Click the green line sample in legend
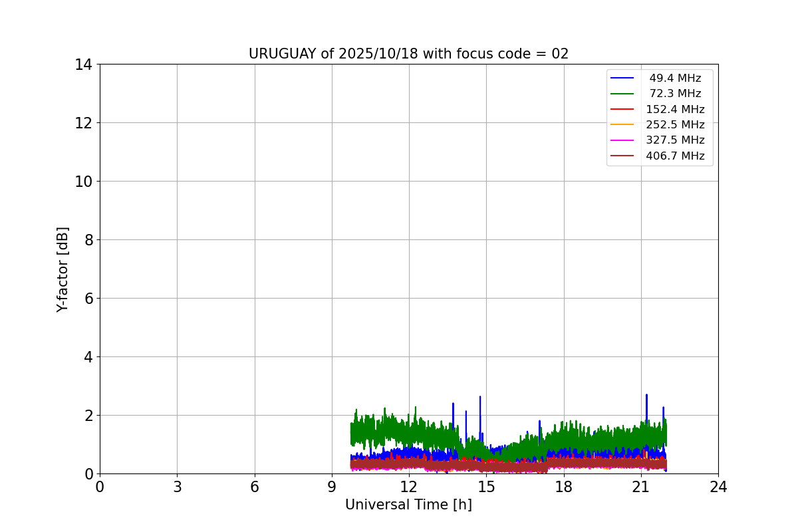 (622, 94)
